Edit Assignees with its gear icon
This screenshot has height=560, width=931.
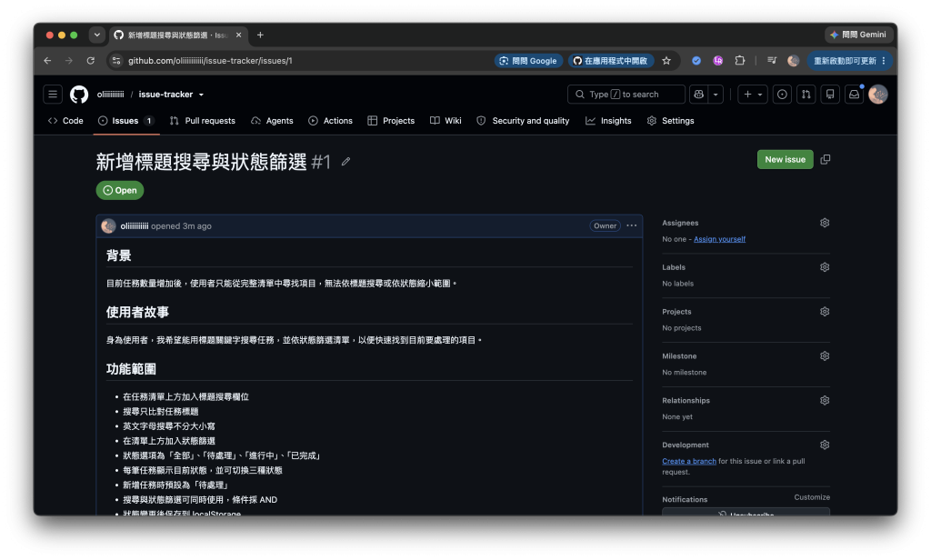(x=825, y=223)
